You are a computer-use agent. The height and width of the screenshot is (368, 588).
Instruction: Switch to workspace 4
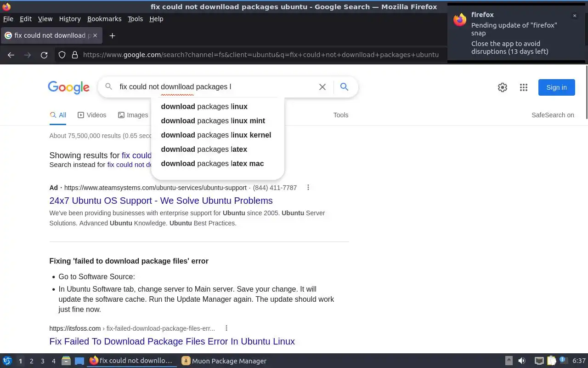click(x=53, y=361)
